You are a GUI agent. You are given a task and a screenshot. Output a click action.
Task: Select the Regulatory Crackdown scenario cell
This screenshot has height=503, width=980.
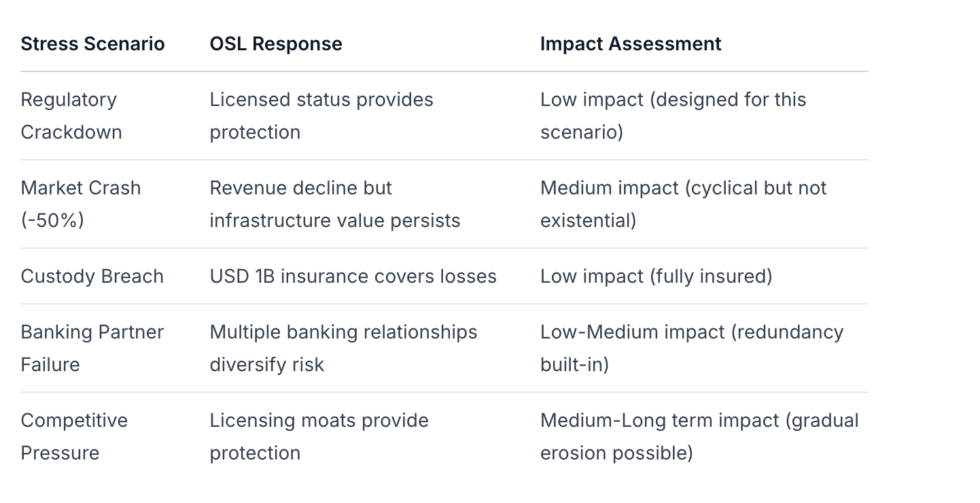(71, 116)
